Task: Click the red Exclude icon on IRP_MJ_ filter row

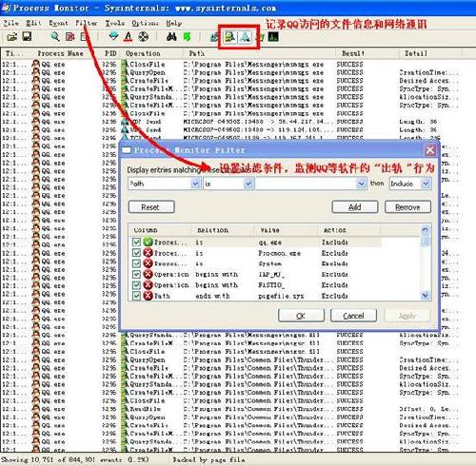Action: pos(148,274)
